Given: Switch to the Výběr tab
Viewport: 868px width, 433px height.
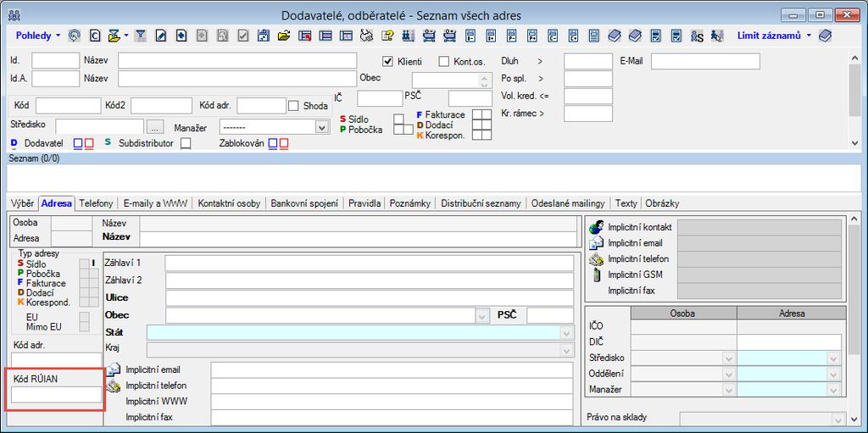Looking at the screenshot, I should (x=23, y=203).
